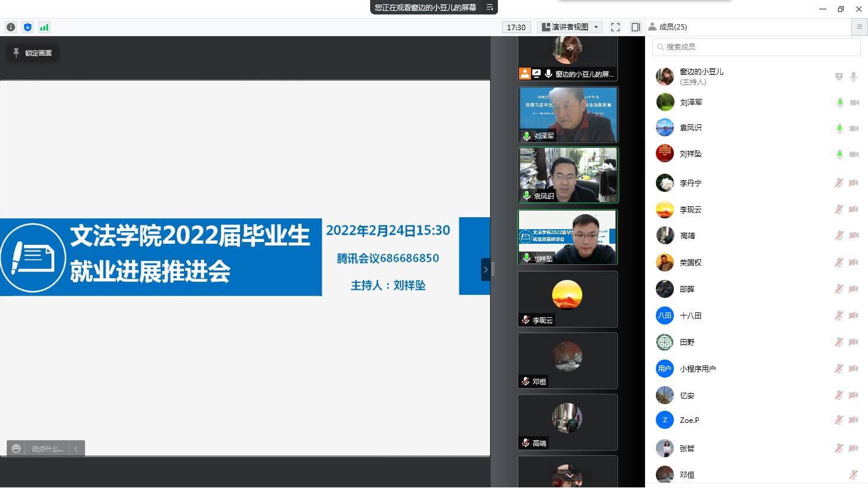This screenshot has width=868, height=488.
Task: Check the green network signal icon
Action: click(x=44, y=27)
